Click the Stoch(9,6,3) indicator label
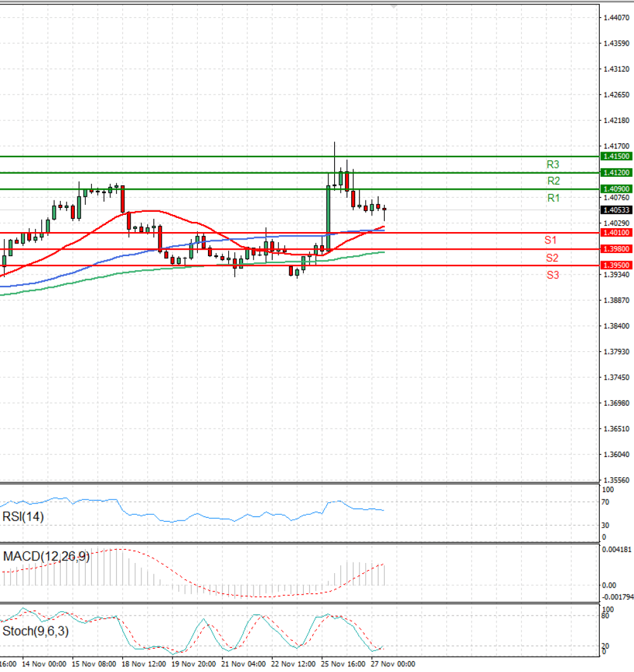634x672 pixels. pyautogui.click(x=36, y=631)
